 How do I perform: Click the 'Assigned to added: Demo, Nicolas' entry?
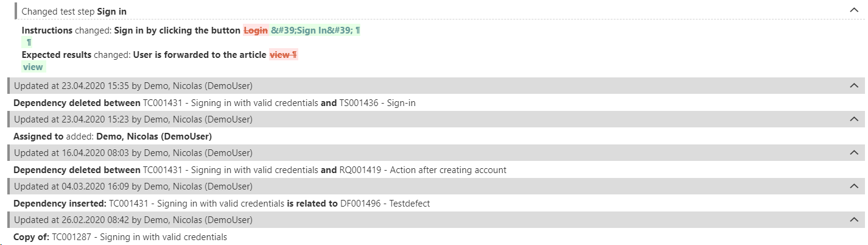(x=113, y=137)
